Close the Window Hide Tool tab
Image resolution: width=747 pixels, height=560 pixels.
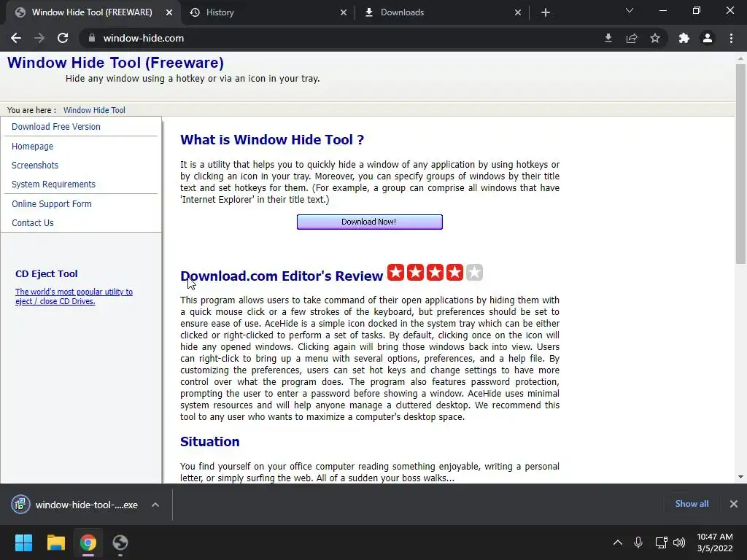coord(169,12)
